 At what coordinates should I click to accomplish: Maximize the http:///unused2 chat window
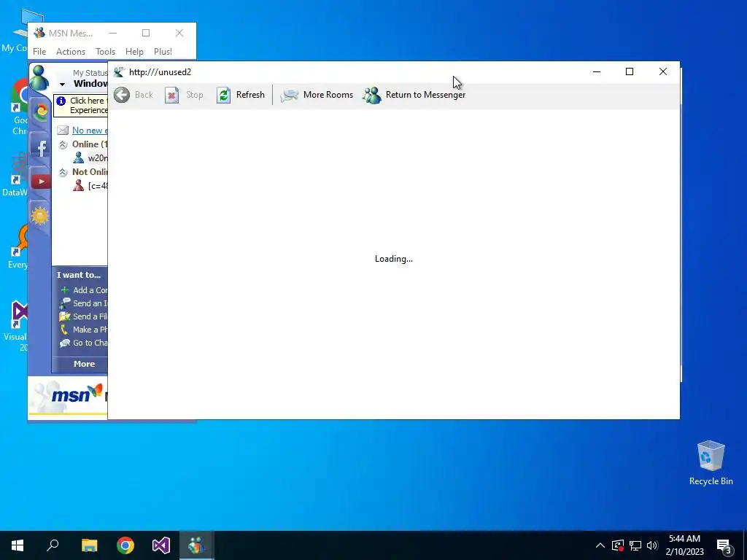(630, 71)
